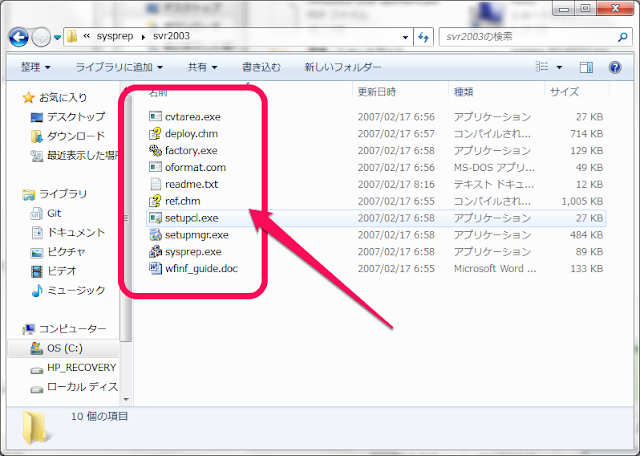The height and width of the screenshot is (456, 640).
Task: Click the 1,005 KB size of ref.chm
Action: [x=582, y=201]
